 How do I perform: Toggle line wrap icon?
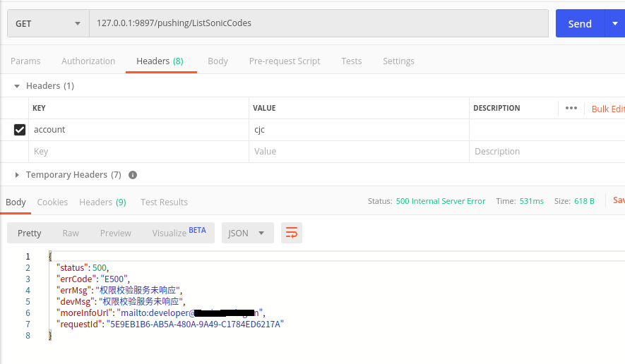[292, 233]
